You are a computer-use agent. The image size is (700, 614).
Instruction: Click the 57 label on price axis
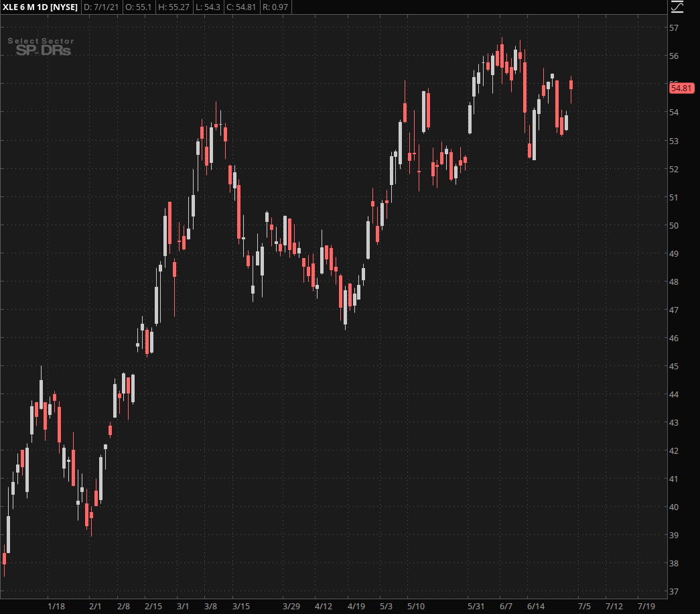(x=674, y=28)
